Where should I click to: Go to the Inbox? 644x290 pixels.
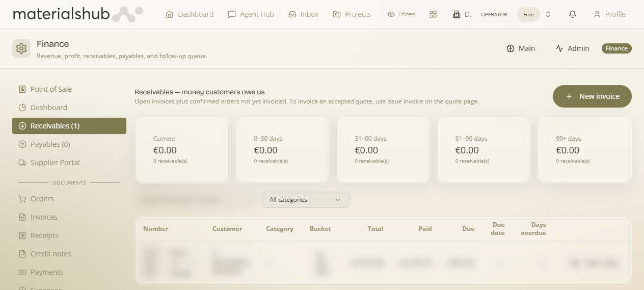tap(303, 14)
